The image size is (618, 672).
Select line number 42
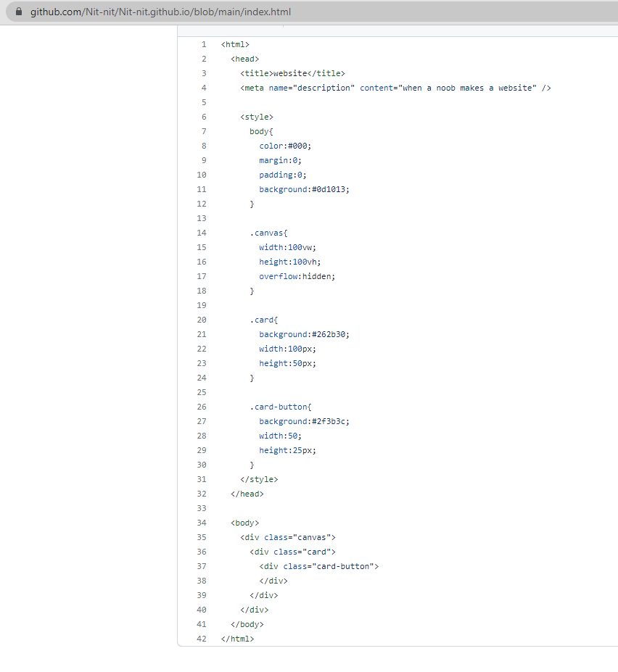point(202,639)
